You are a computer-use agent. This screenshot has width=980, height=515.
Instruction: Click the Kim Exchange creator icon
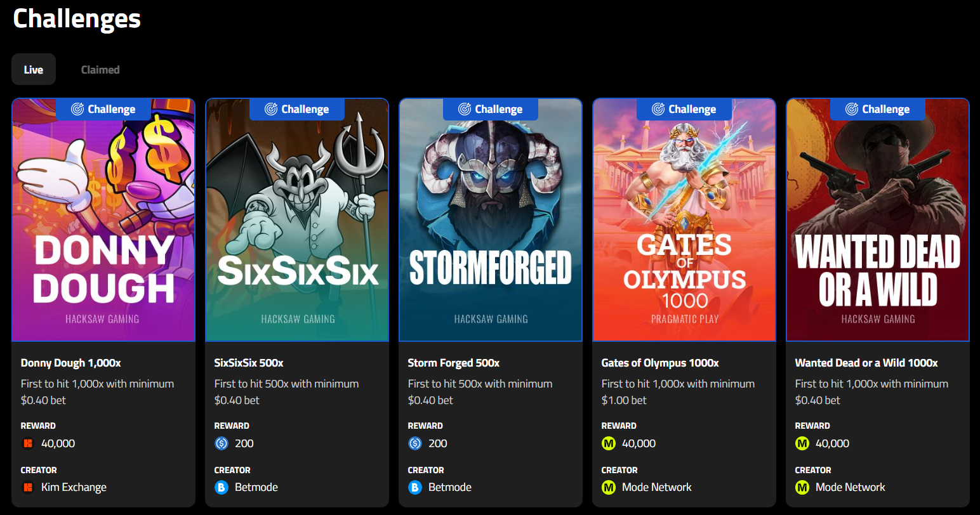tap(28, 487)
